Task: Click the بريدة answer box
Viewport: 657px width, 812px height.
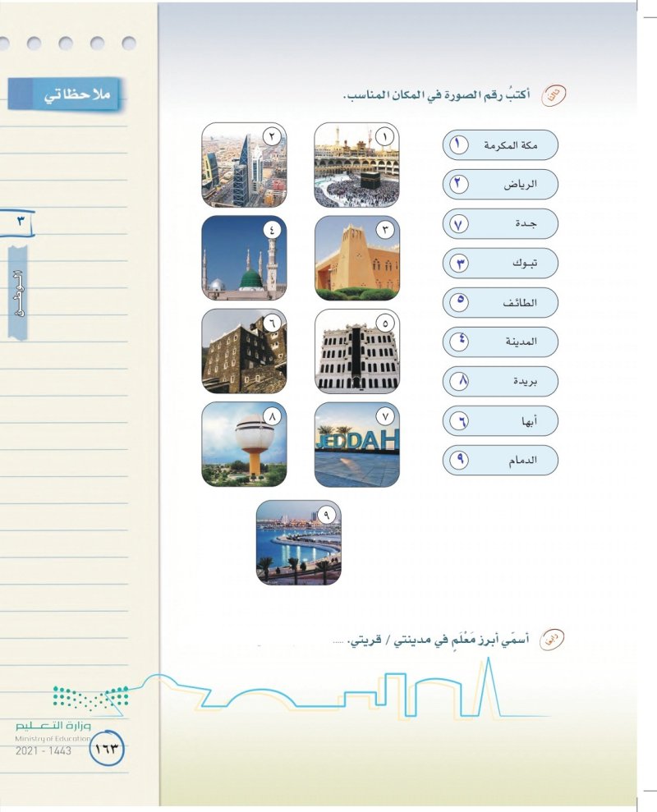Action: pyautogui.click(x=500, y=381)
